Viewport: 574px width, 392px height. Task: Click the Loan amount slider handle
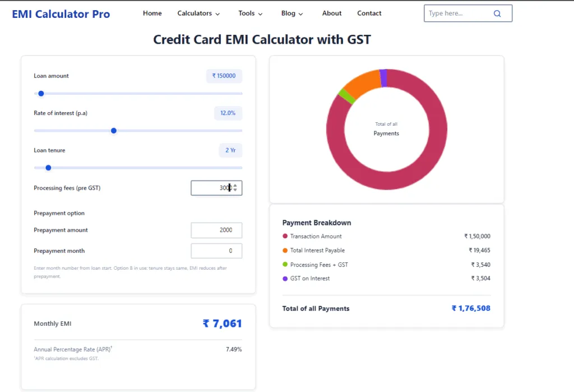pyautogui.click(x=41, y=94)
